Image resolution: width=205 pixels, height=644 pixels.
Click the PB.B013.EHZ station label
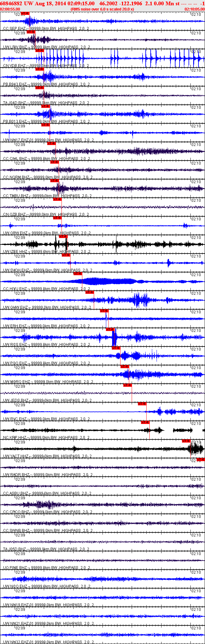pyautogui.click(x=15, y=121)
